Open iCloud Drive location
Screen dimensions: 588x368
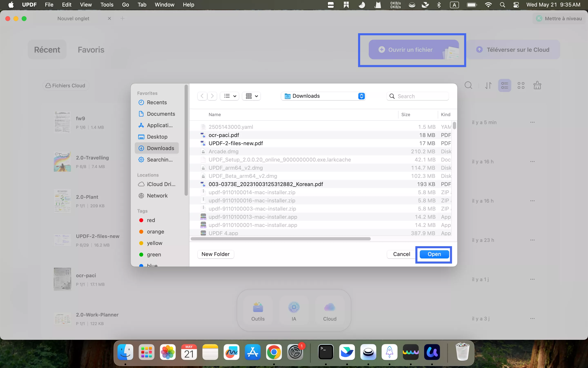click(x=157, y=184)
